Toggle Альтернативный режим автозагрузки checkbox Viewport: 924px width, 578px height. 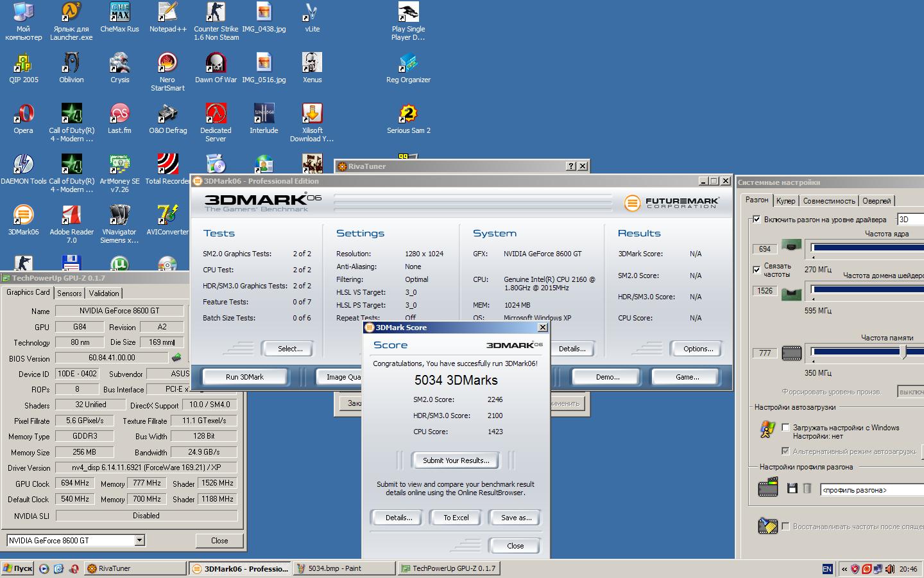785,451
